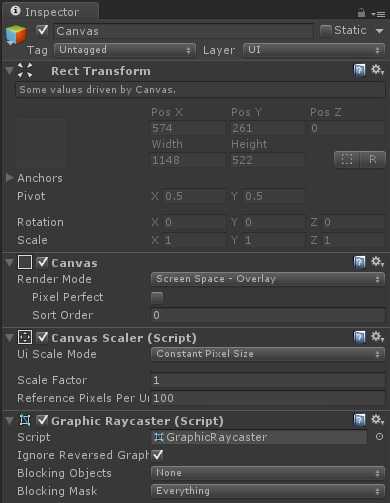Disable the Canvas Scaler component checkbox
Viewport: 390px width, 503px height.
point(42,337)
